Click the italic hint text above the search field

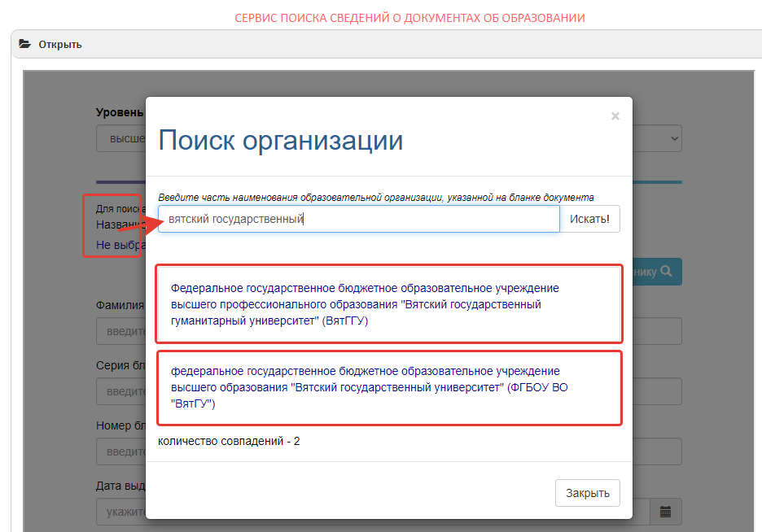pyautogui.click(x=375, y=198)
